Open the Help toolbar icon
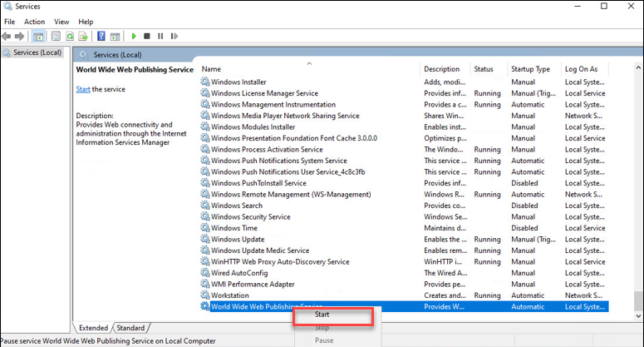The width and height of the screenshot is (644, 347). pos(101,36)
